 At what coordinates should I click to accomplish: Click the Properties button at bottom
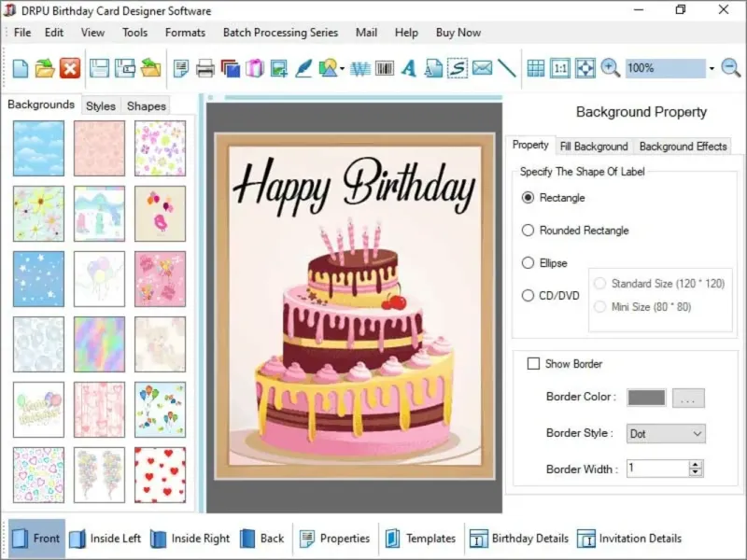pos(334,539)
